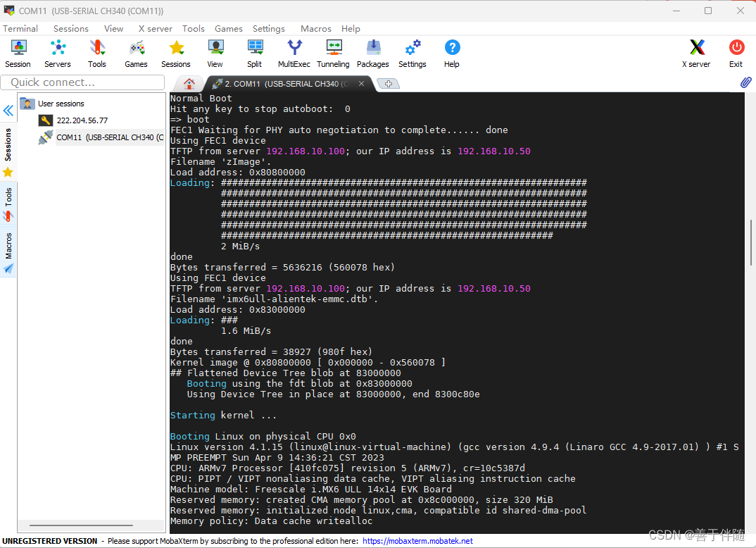This screenshot has height=548, width=756.
Task: Activate the Split terminal icon
Action: (255, 54)
